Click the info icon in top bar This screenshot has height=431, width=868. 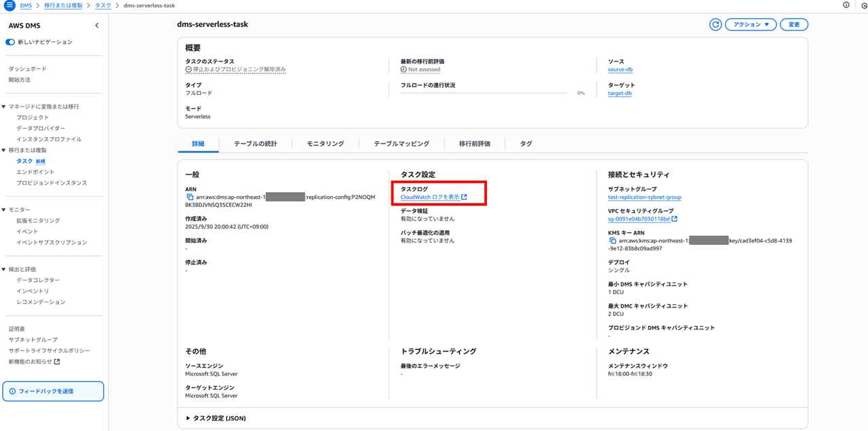click(846, 5)
